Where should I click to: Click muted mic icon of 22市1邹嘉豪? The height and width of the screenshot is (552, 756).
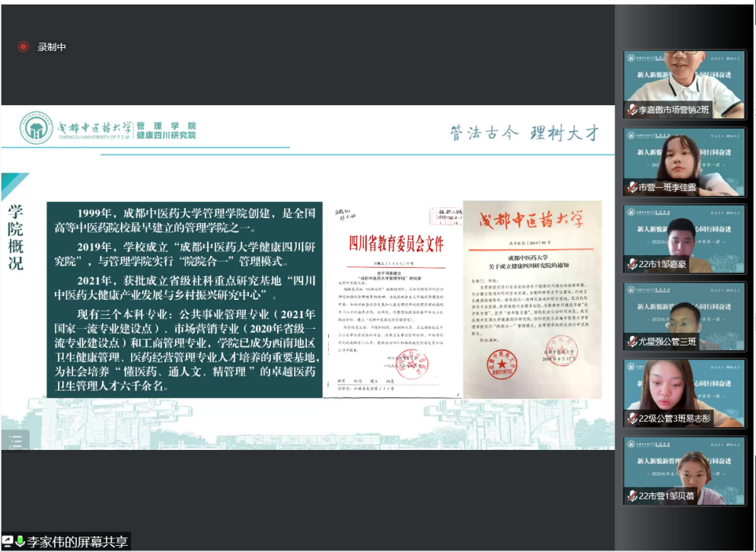[x=632, y=264]
